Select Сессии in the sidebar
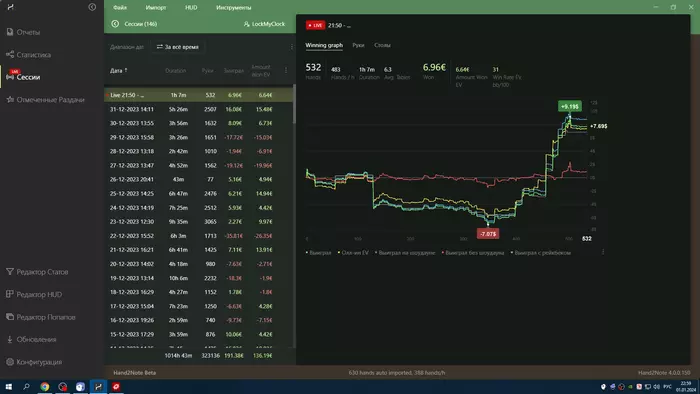 click(x=23, y=77)
